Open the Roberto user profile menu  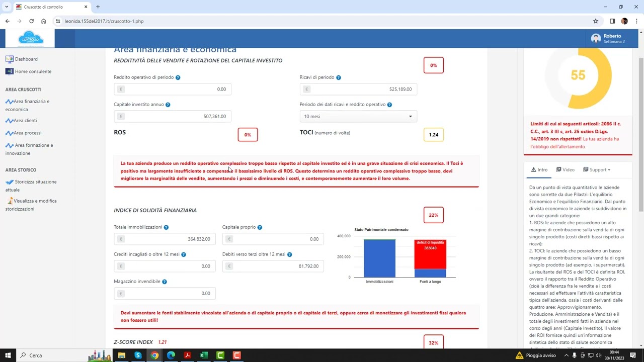pos(608,39)
